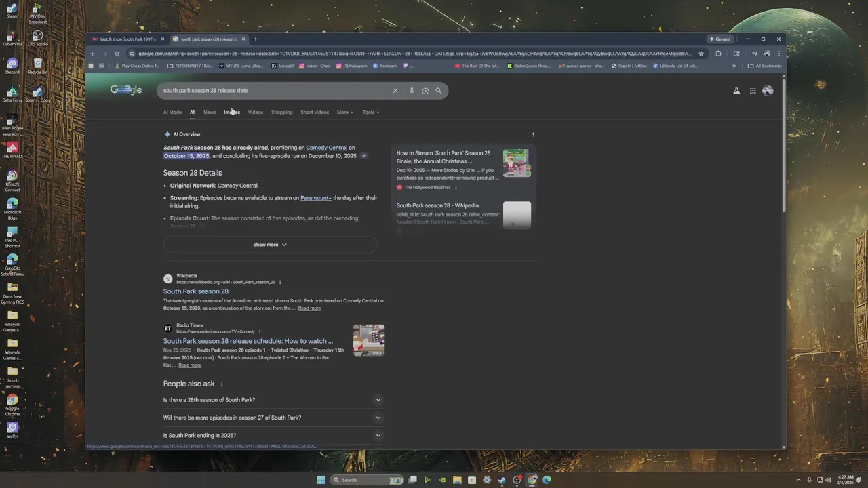Open Windows Start menu on taskbar
This screenshot has width=868, height=488.
pyautogui.click(x=321, y=480)
